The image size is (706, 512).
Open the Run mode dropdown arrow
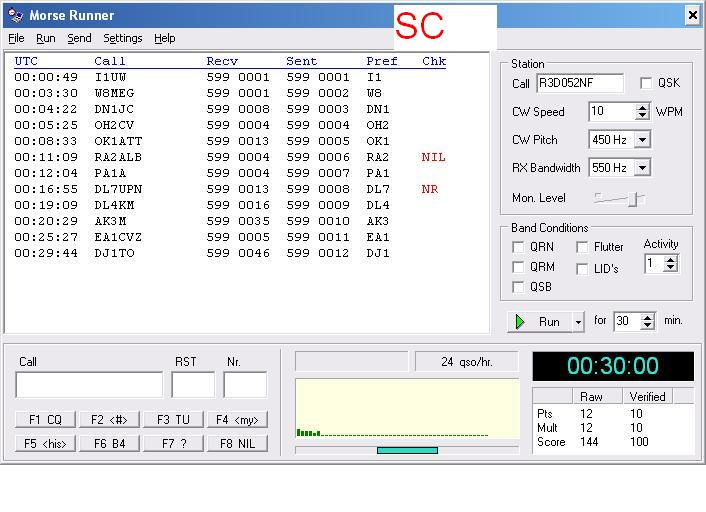[578, 322]
